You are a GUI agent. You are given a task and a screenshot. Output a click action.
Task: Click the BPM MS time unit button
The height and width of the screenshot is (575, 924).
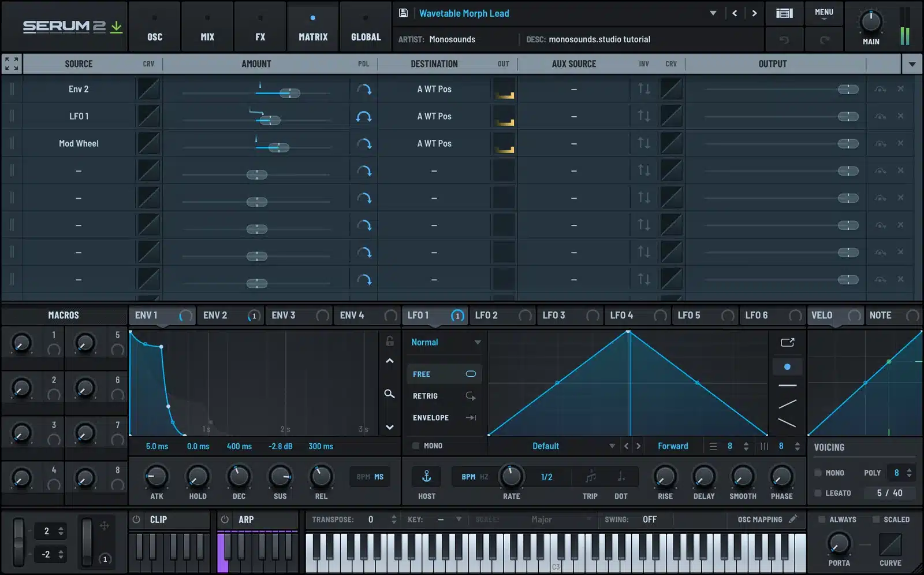[370, 477]
